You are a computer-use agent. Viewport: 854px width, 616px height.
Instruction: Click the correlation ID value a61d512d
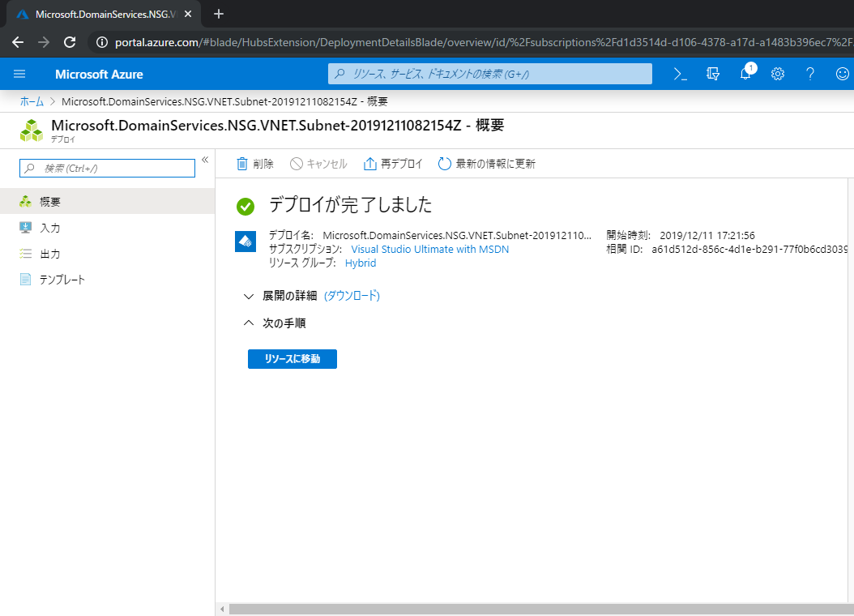pos(749,250)
